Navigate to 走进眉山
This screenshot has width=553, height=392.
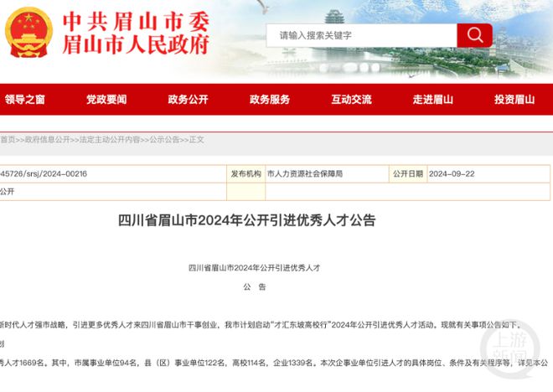pyautogui.click(x=432, y=99)
